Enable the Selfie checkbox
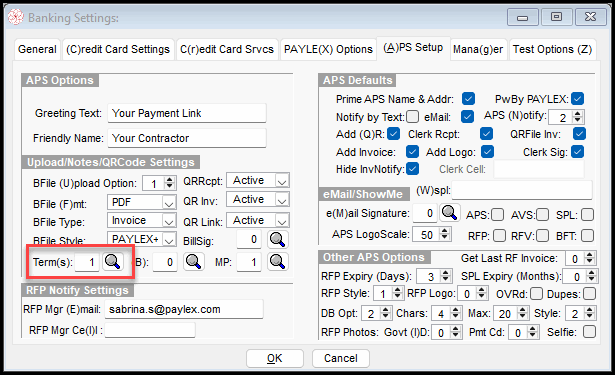The height and width of the screenshot is (375, 615). coord(589,332)
